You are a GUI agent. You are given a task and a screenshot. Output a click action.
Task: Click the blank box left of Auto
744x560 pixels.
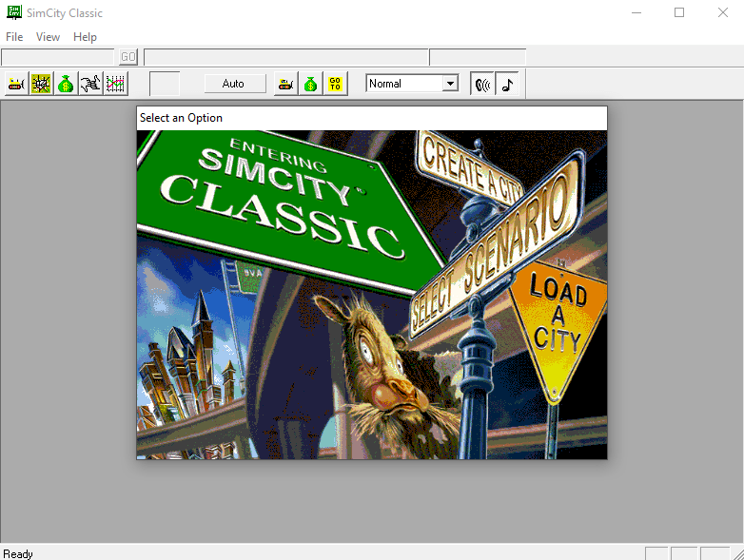(165, 84)
